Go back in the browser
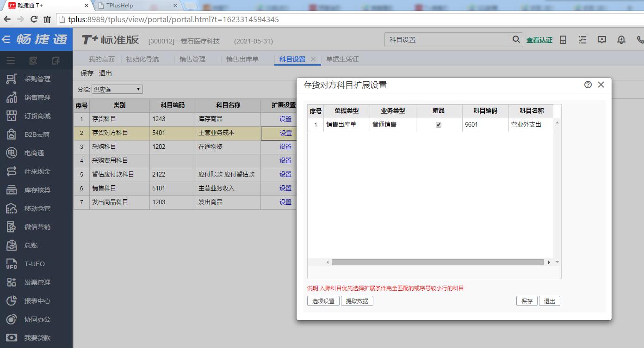Screen dimensions: 644x348 7,19
